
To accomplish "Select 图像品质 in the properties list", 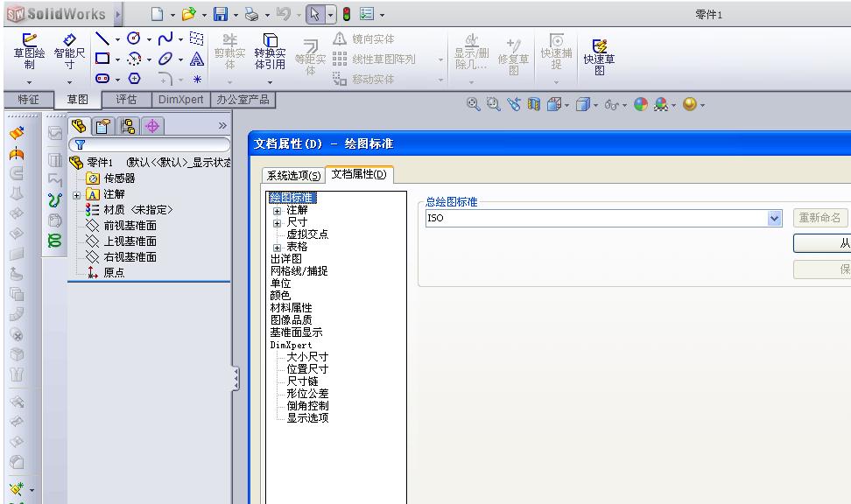I will click(291, 319).
